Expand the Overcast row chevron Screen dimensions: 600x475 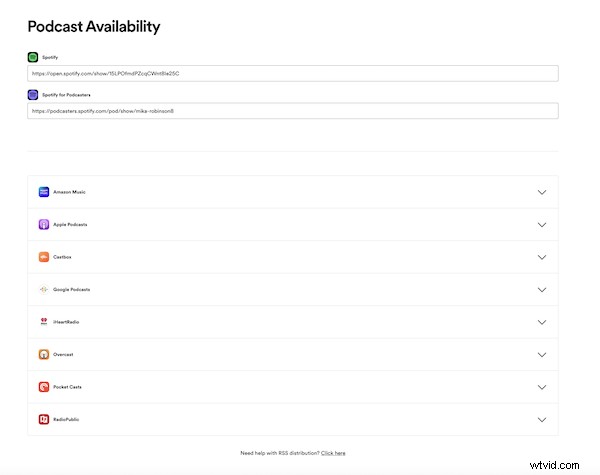pyautogui.click(x=542, y=354)
